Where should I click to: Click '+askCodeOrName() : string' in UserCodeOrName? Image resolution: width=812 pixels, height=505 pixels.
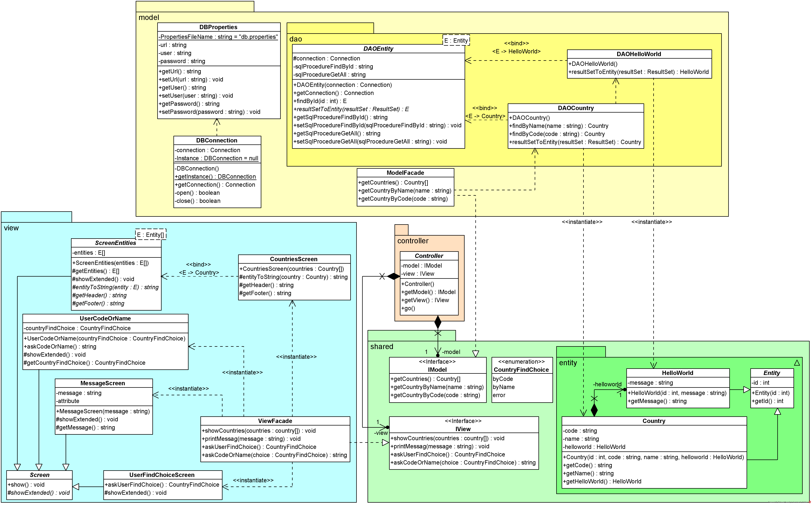tap(60, 347)
